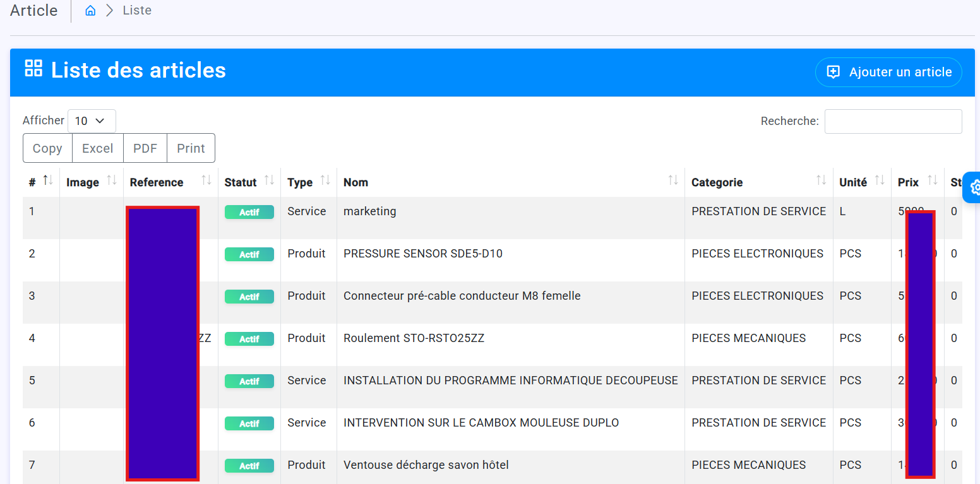
Task: Click the Reference column sort icon
Action: point(206,181)
